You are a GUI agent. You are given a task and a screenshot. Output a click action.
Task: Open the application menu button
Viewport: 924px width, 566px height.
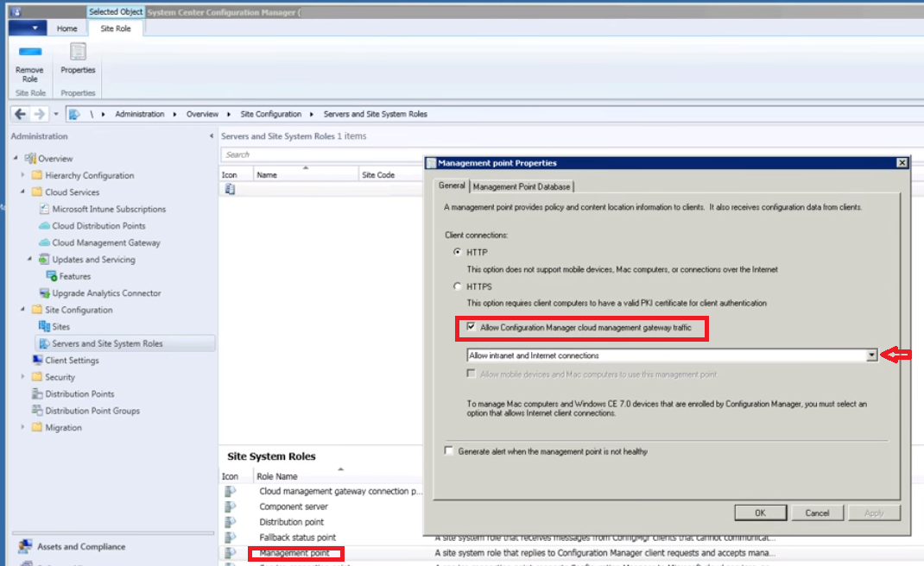[x=27, y=28]
